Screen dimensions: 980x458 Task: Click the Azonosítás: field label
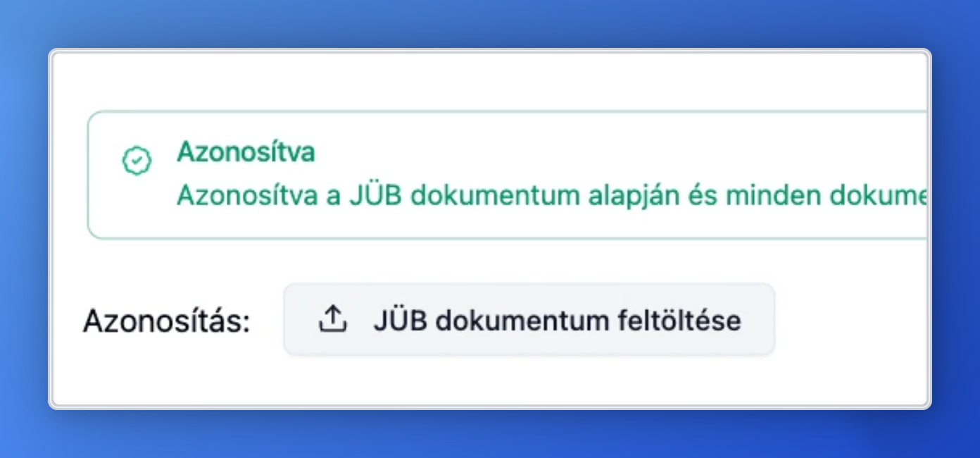[x=167, y=322]
